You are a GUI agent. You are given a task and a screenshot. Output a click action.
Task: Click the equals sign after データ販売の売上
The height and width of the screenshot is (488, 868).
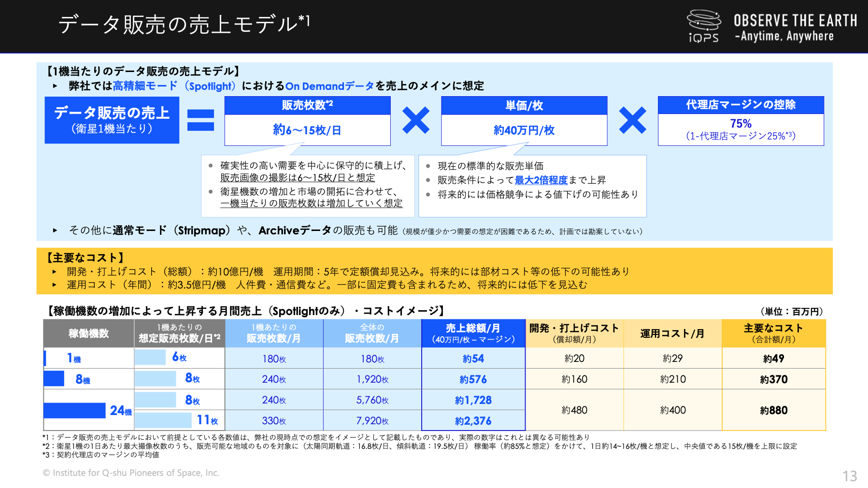coord(200,120)
